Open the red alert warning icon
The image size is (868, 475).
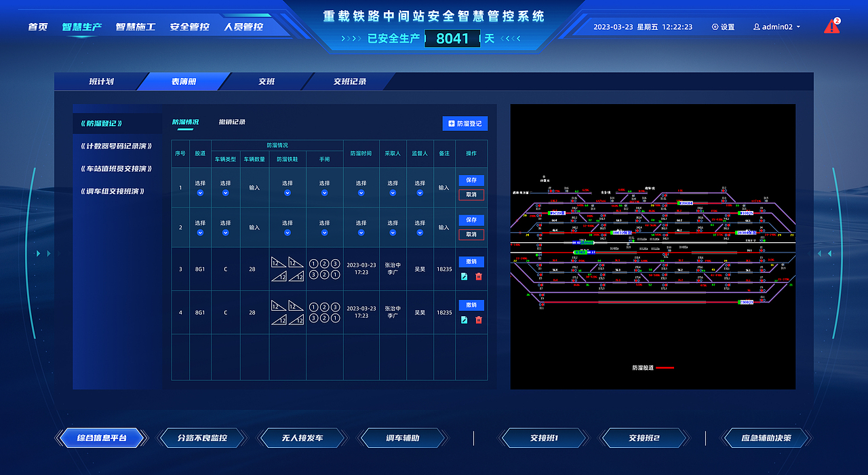831,26
